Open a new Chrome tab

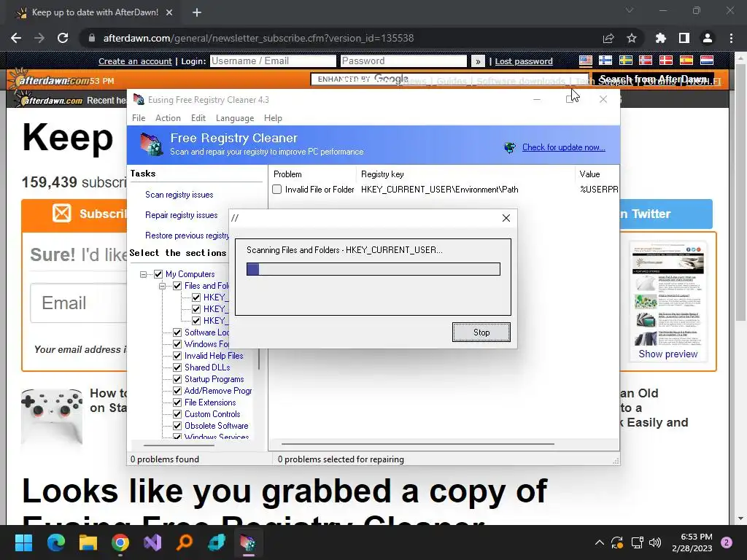(197, 12)
